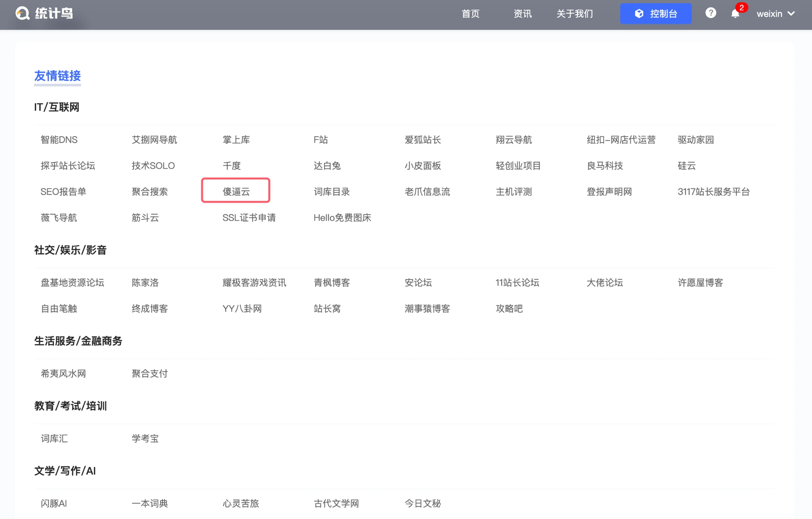Click the 学考宝 link
Image resolution: width=812 pixels, height=519 pixels.
pos(145,439)
